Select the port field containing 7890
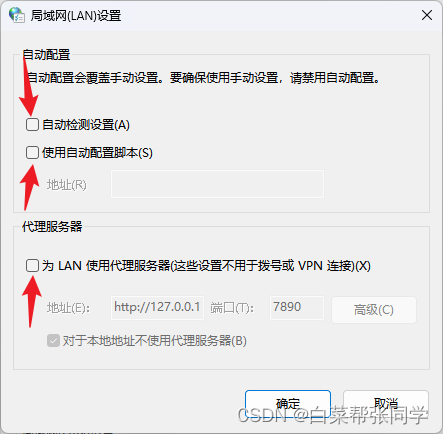 [x=297, y=308]
